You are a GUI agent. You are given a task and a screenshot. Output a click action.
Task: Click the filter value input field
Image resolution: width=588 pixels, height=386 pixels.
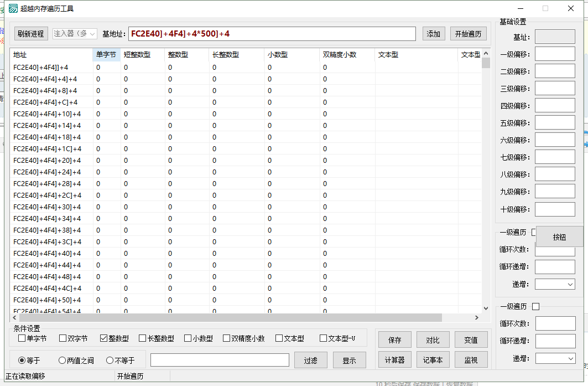(x=220, y=360)
